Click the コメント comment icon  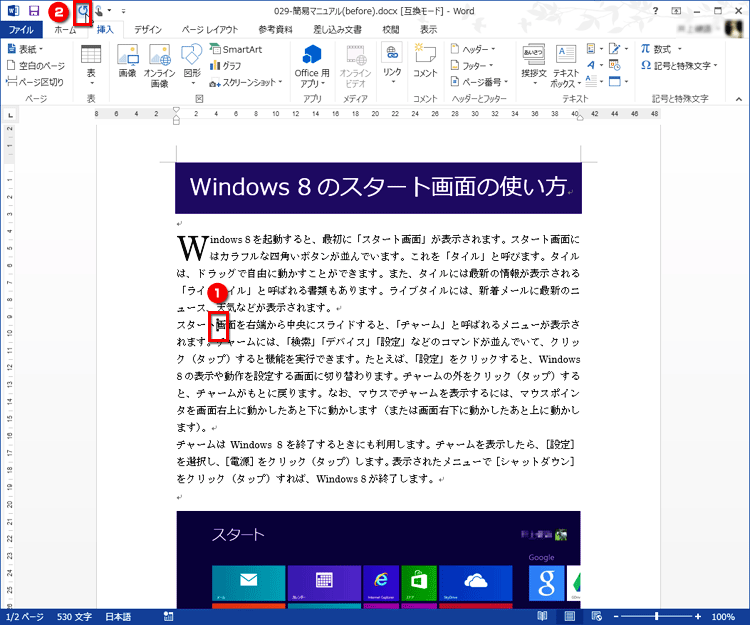tap(425, 60)
